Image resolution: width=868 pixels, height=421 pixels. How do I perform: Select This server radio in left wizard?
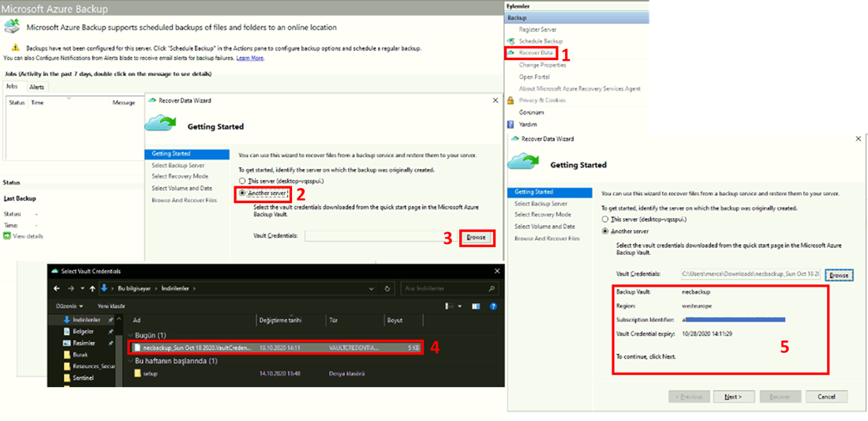coord(241,181)
